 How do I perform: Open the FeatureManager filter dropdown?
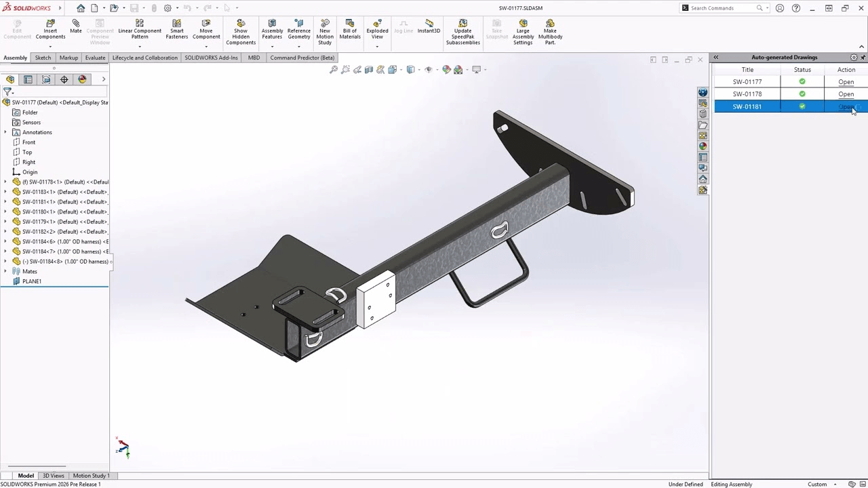coord(13,93)
